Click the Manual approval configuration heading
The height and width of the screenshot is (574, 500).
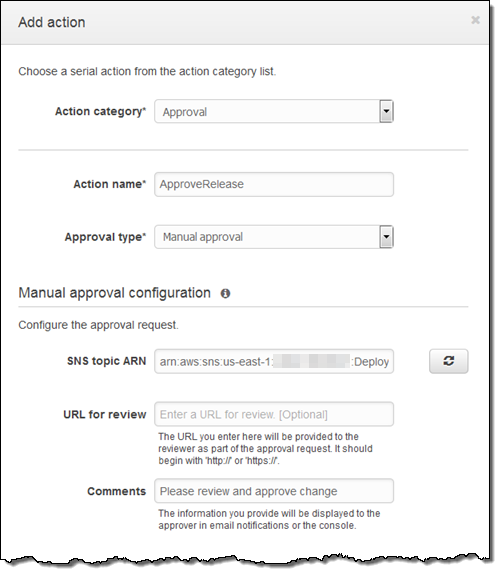[115, 293]
